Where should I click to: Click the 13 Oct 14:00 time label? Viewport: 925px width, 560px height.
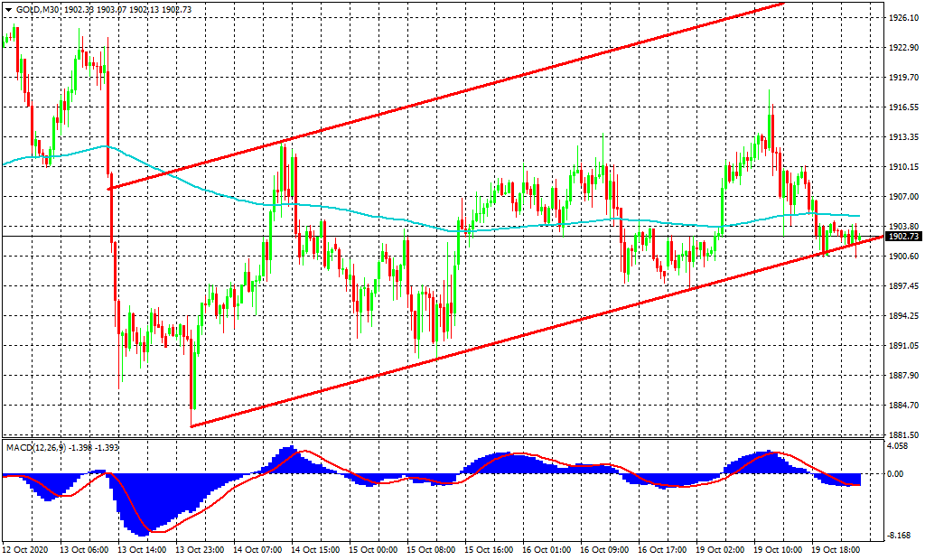143,549
